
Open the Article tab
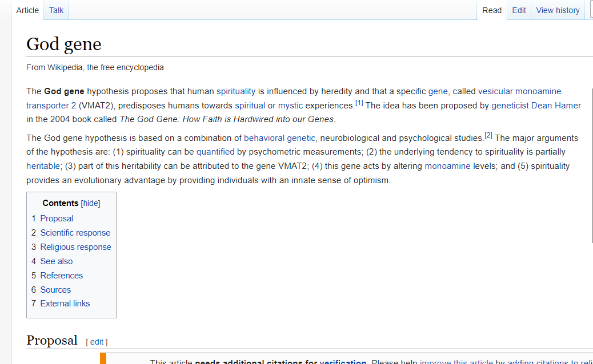pyautogui.click(x=27, y=10)
